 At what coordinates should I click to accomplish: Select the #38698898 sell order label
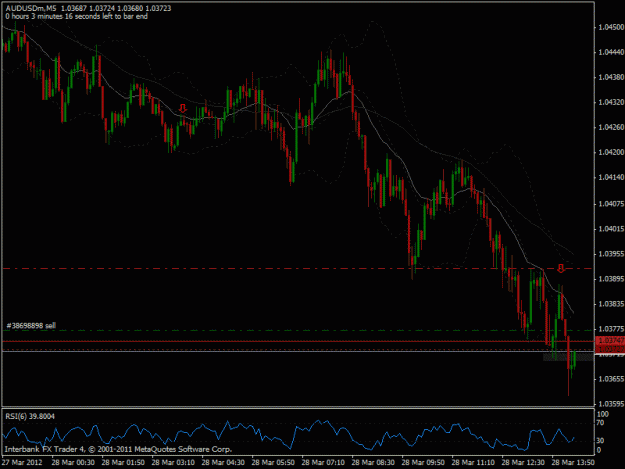[31, 326]
